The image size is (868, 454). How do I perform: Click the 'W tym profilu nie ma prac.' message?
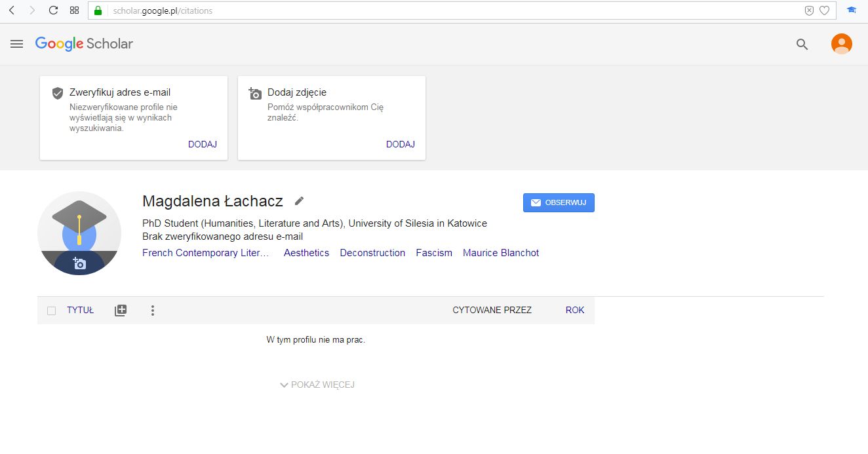[x=315, y=340]
